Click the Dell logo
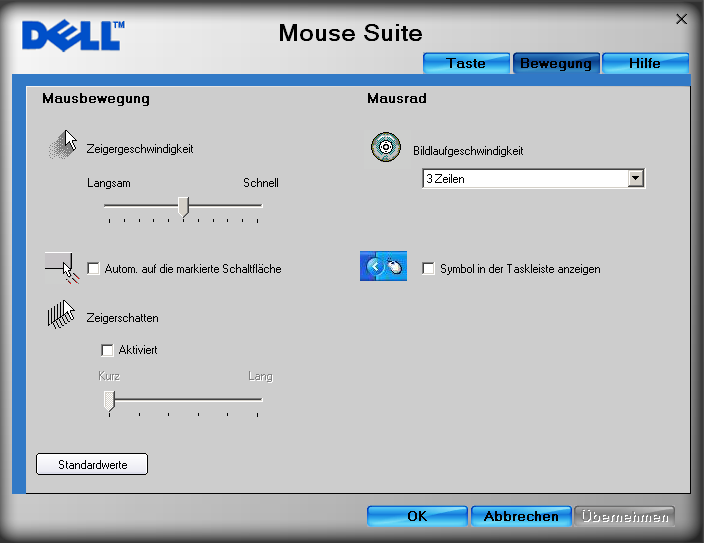Image resolution: width=704 pixels, height=543 pixels. (x=73, y=35)
